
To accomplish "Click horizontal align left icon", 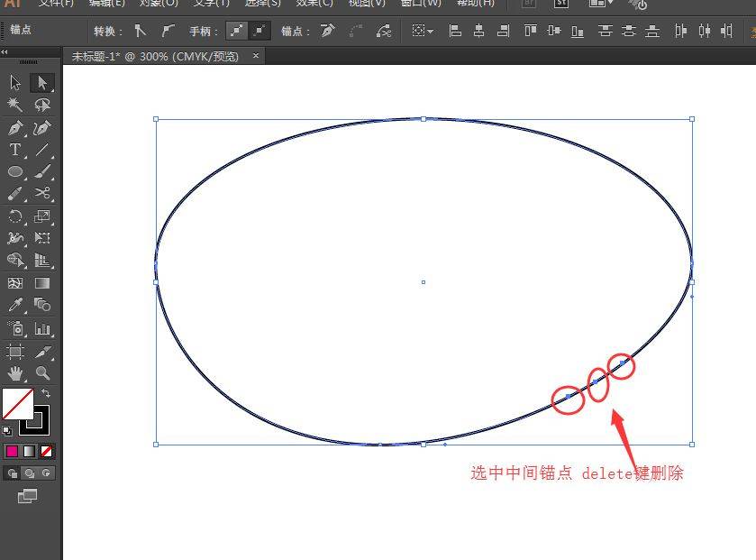I will pyautogui.click(x=455, y=31).
